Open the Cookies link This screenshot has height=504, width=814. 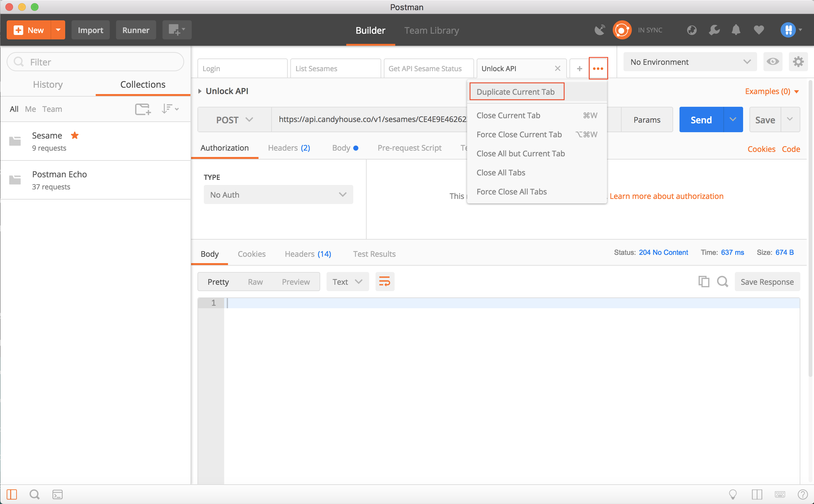tap(761, 149)
